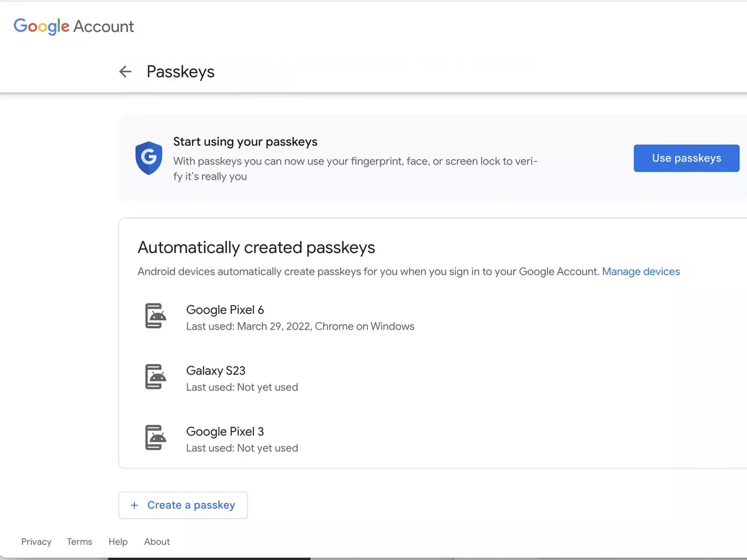Click 'Not yet used' text under Galaxy S23
Image resolution: width=747 pixels, height=560 pixels.
(x=267, y=387)
